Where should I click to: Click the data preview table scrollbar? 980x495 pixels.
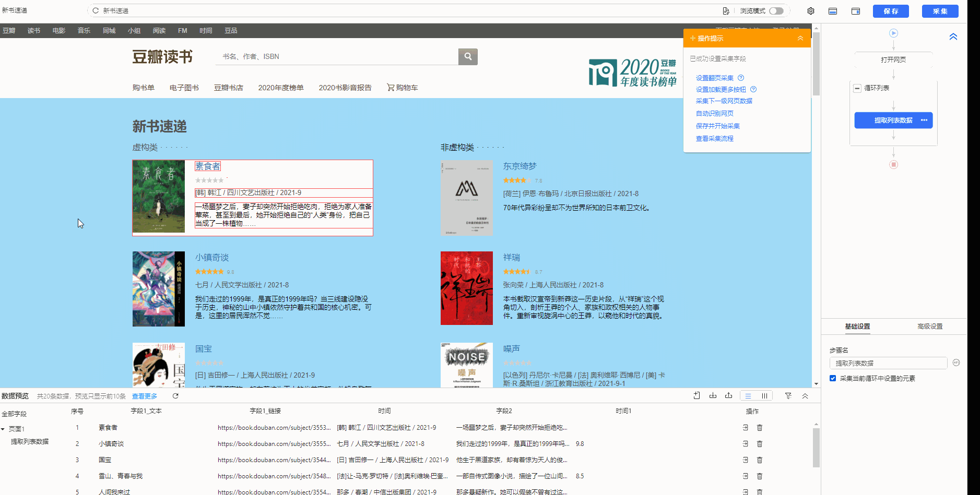[816, 448]
